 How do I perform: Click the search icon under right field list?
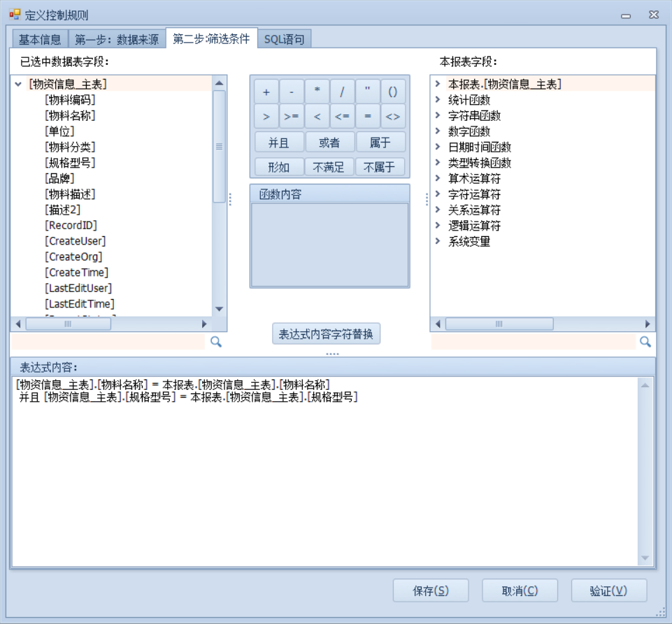pyautogui.click(x=645, y=342)
